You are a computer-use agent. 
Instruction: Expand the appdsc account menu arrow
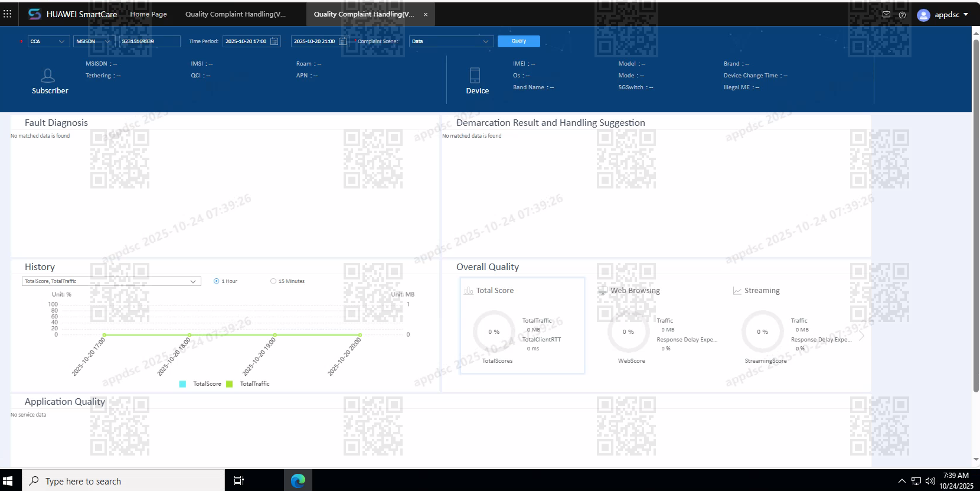tap(966, 15)
